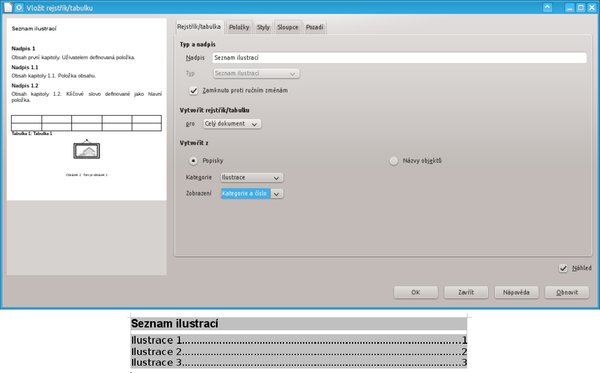The height and width of the screenshot is (373, 600).
Task: Close the dialog with the X icon
Action: click(x=591, y=8)
